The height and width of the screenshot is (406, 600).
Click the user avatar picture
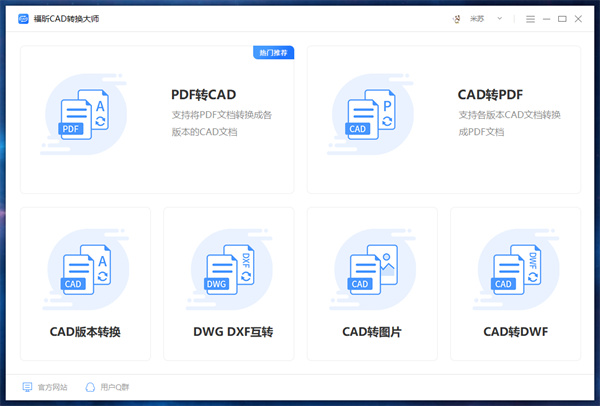[457, 19]
